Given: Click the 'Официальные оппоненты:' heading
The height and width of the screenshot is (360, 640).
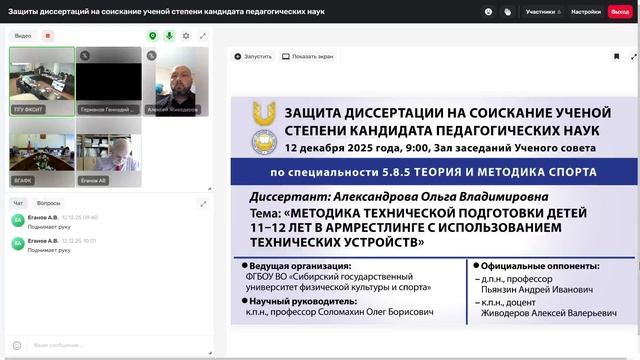Looking at the screenshot, I should pos(540,266).
